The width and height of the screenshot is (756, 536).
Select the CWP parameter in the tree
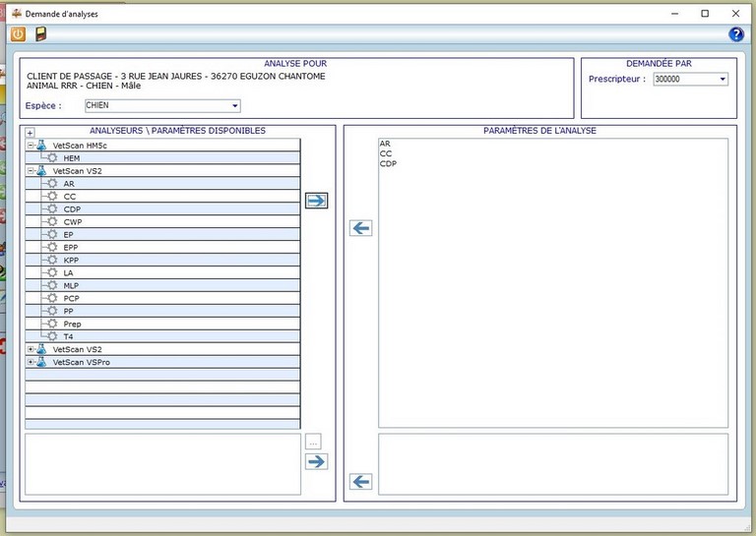pos(71,222)
